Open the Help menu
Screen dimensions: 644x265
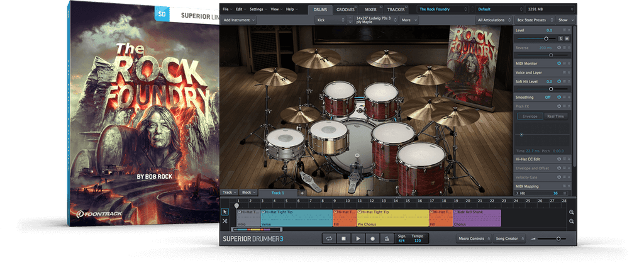tap(292, 9)
